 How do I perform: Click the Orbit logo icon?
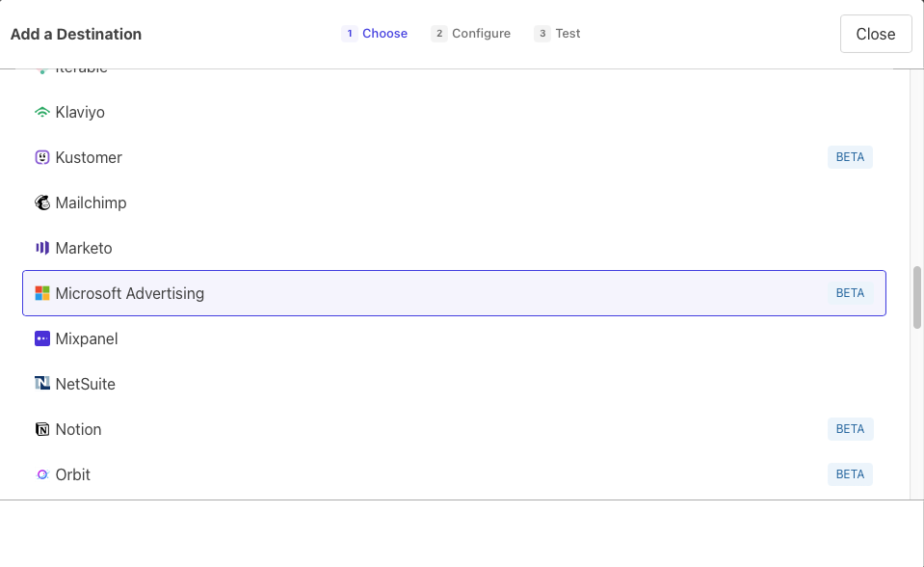point(41,474)
